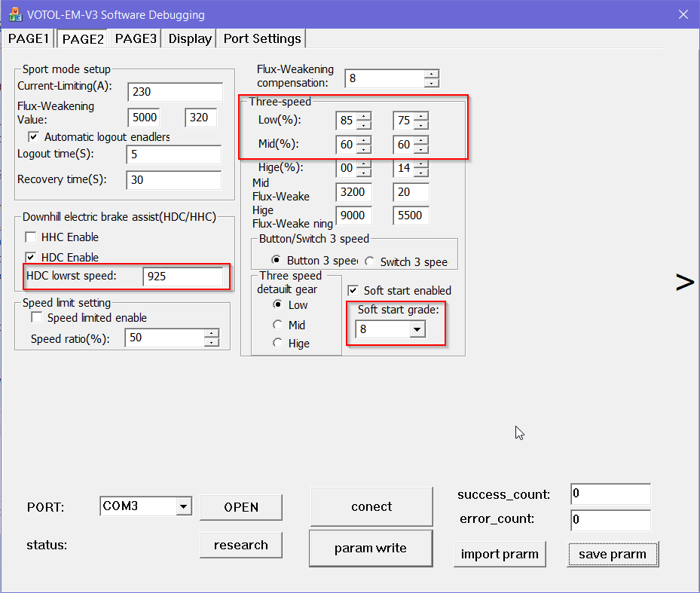Image resolution: width=700 pixels, height=593 pixels.
Task: Toggle Speed limited enable checkbox
Action: (36, 318)
